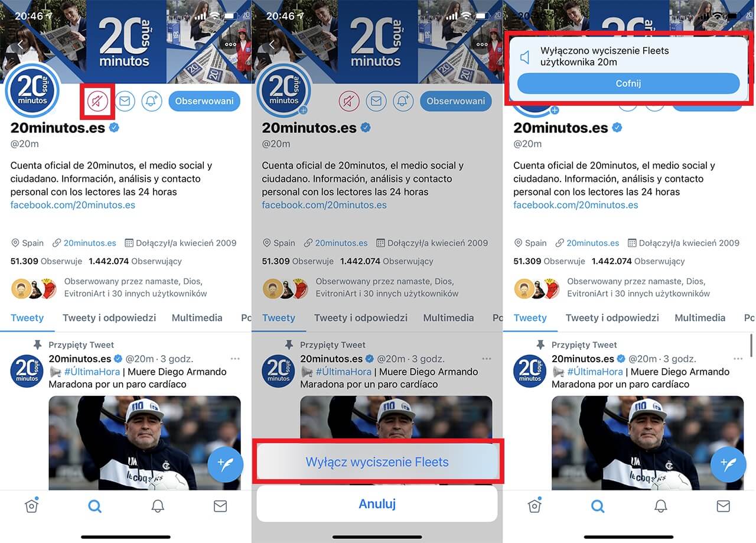Screen dimensions: 756x543
Task: Open the three-dots profile menu on left header
Action: 230,44
